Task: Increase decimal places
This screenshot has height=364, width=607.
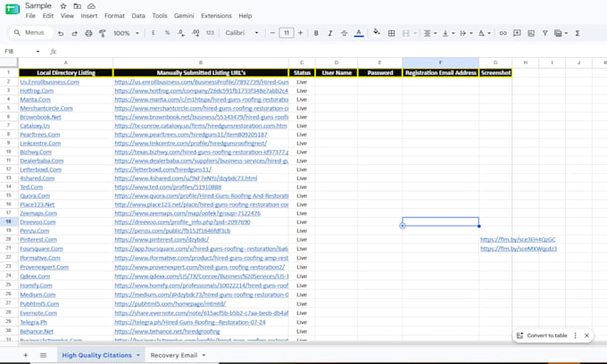Action: [x=195, y=33]
